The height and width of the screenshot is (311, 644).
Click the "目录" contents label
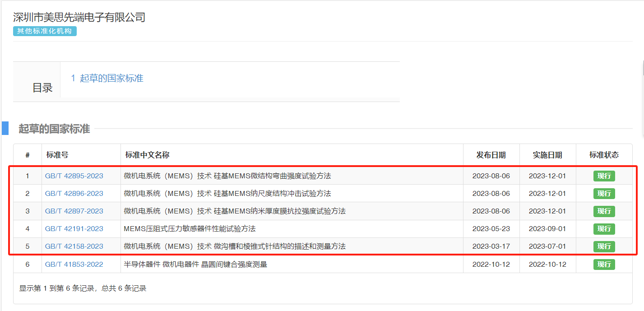point(42,88)
